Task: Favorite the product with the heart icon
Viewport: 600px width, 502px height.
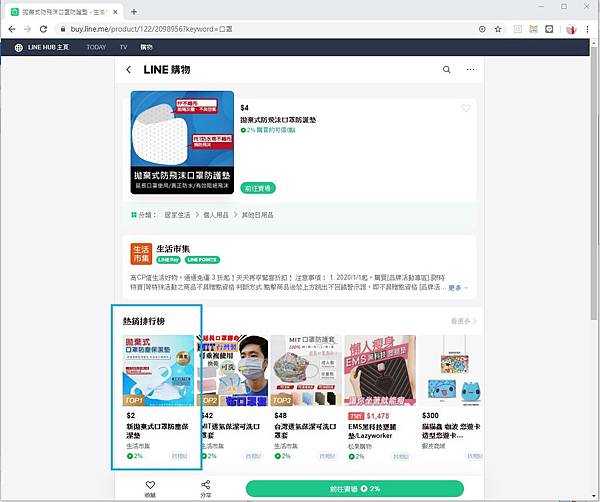Action: (466, 108)
